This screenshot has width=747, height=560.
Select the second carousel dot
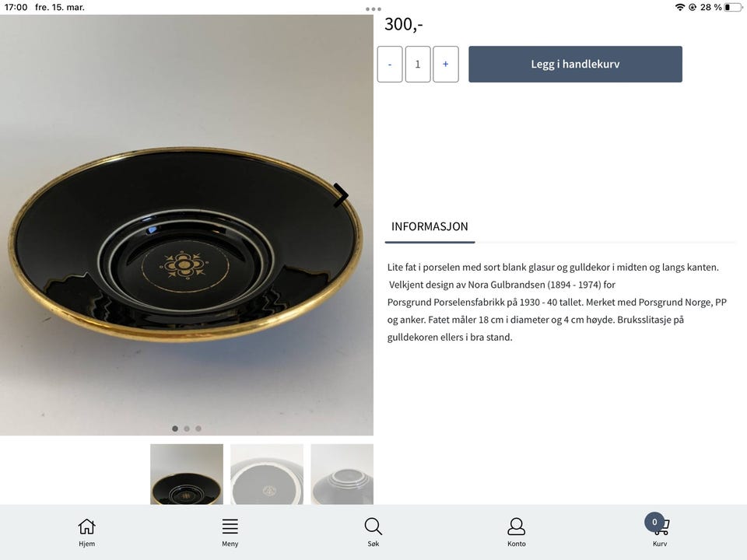coord(187,429)
